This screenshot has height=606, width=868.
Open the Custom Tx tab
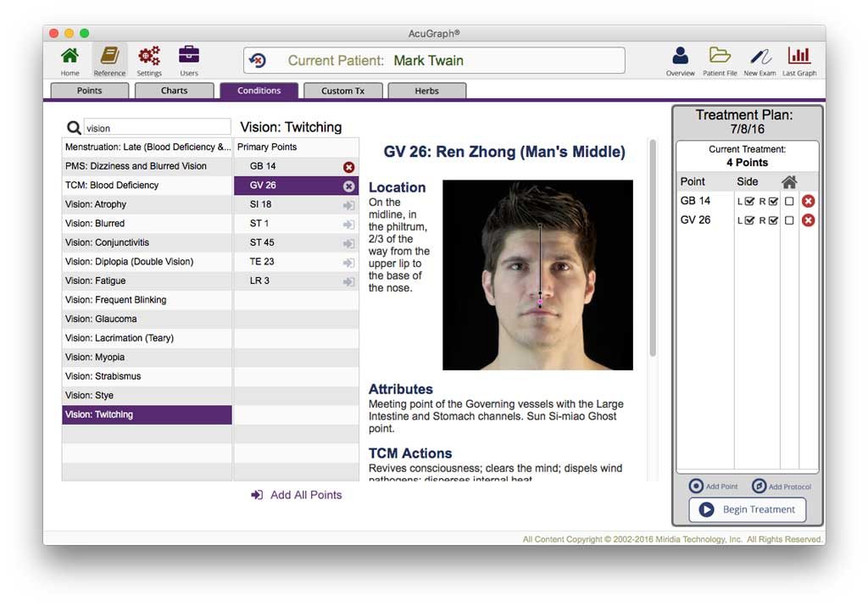[343, 91]
